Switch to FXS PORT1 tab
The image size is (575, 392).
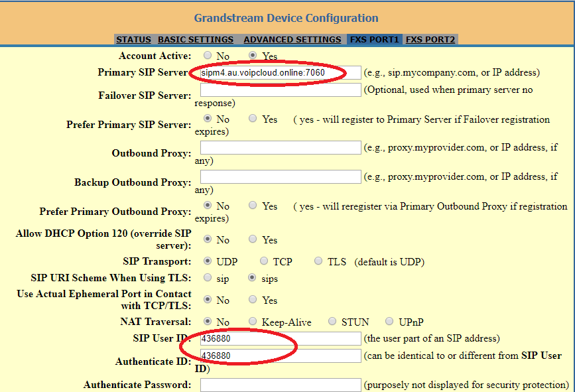pos(375,40)
